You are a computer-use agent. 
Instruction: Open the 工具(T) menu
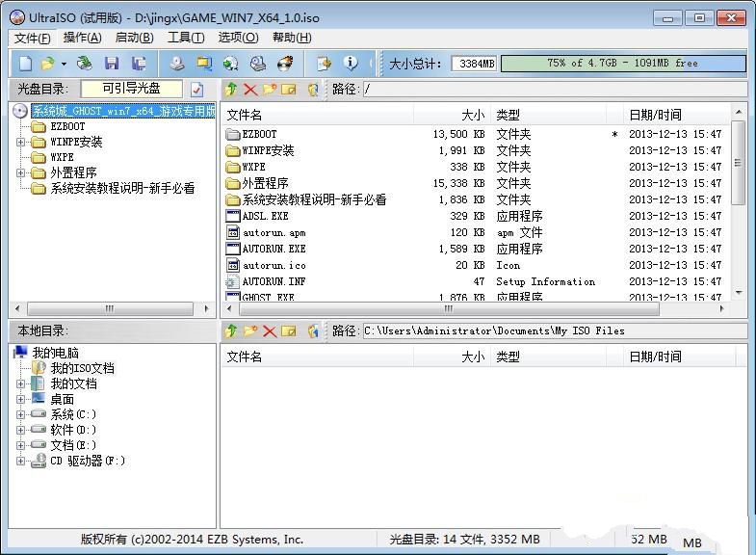pos(185,38)
